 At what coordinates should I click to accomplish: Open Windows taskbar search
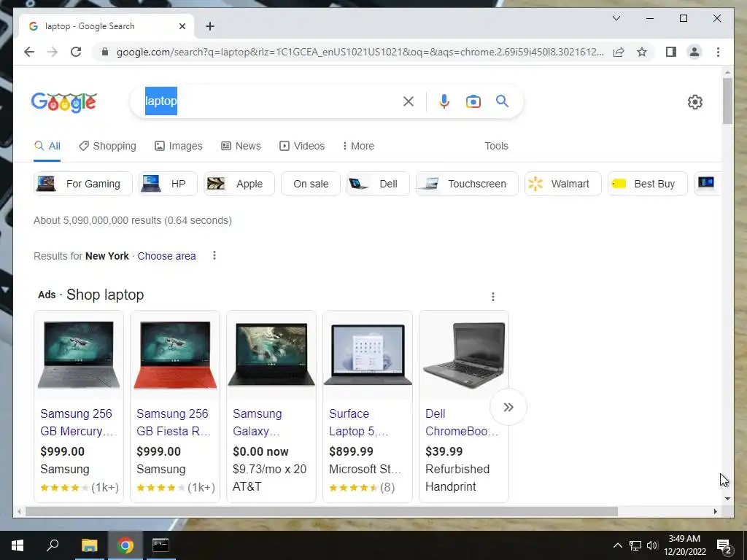(x=53, y=545)
